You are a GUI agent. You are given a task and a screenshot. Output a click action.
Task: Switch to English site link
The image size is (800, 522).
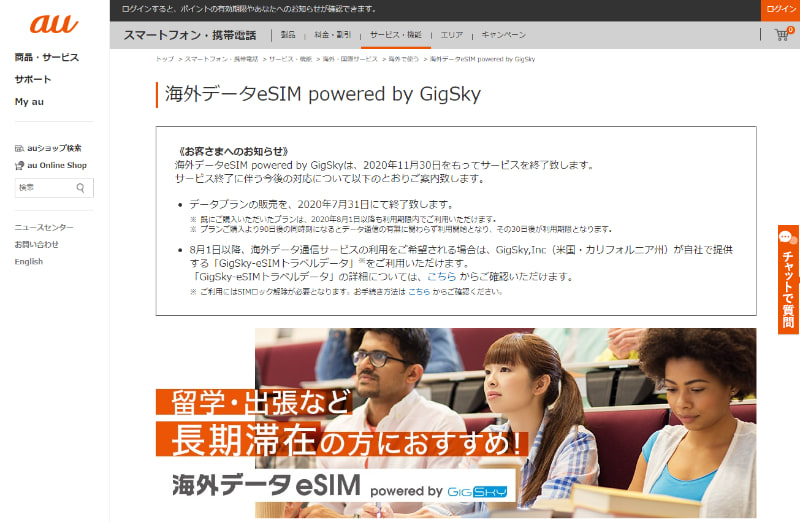(x=29, y=261)
